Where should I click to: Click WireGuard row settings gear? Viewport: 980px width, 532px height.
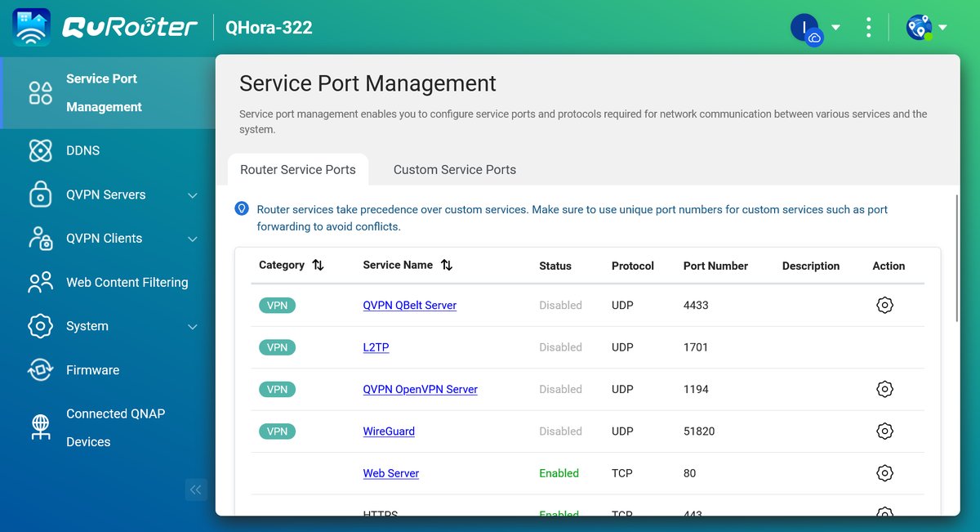(884, 431)
